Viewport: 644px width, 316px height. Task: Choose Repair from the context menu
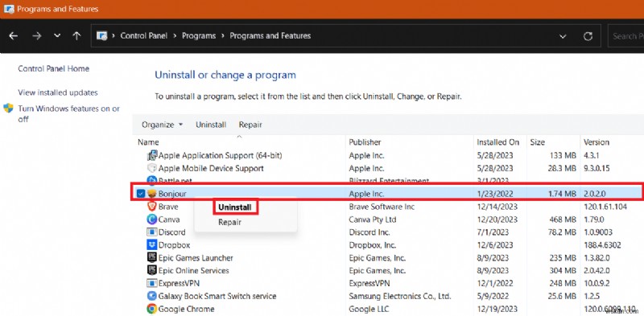click(x=229, y=223)
